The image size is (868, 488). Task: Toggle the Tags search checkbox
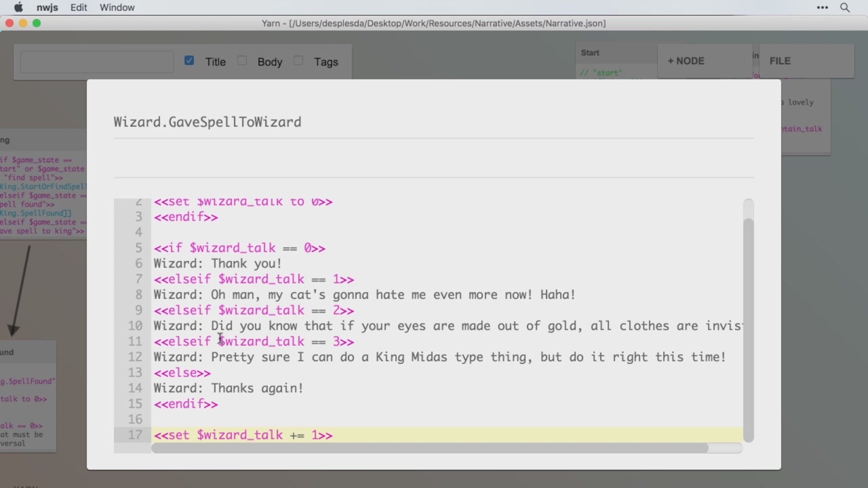click(x=298, y=60)
